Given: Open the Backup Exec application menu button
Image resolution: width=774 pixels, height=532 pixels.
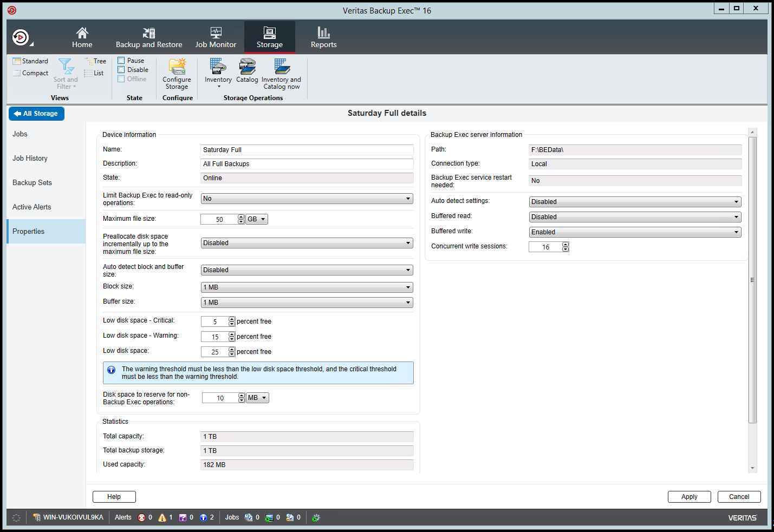Looking at the screenshot, I should [x=21, y=36].
